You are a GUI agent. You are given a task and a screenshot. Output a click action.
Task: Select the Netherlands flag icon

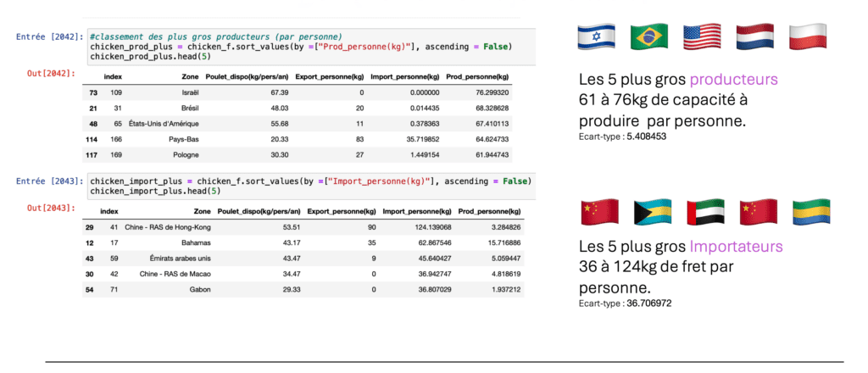click(754, 36)
